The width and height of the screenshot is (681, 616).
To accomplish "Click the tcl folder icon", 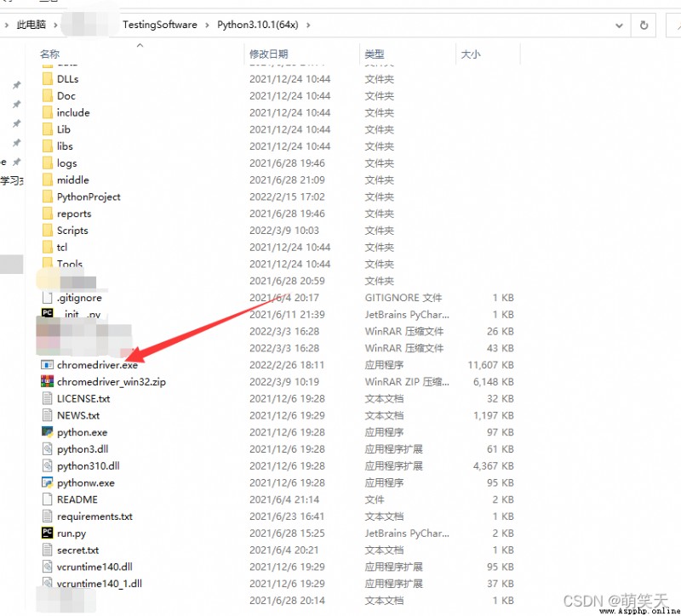I will [48, 247].
